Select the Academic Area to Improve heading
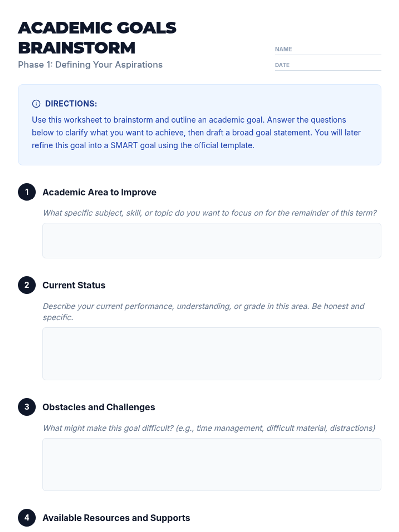The image size is (399, 532). point(99,192)
